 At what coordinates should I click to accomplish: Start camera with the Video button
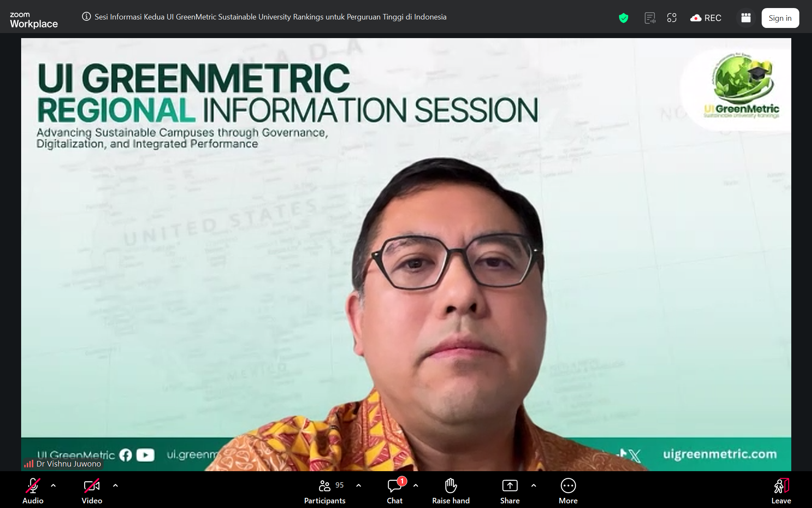point(92,491)
